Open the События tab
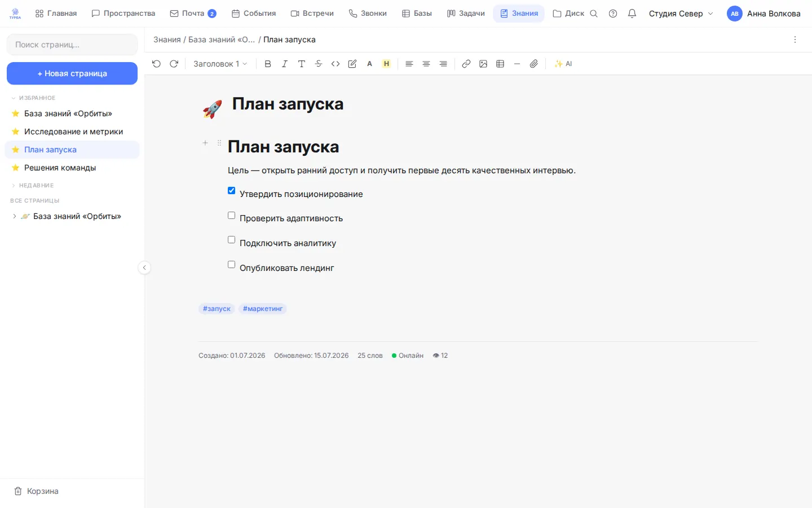 point(254,14)
